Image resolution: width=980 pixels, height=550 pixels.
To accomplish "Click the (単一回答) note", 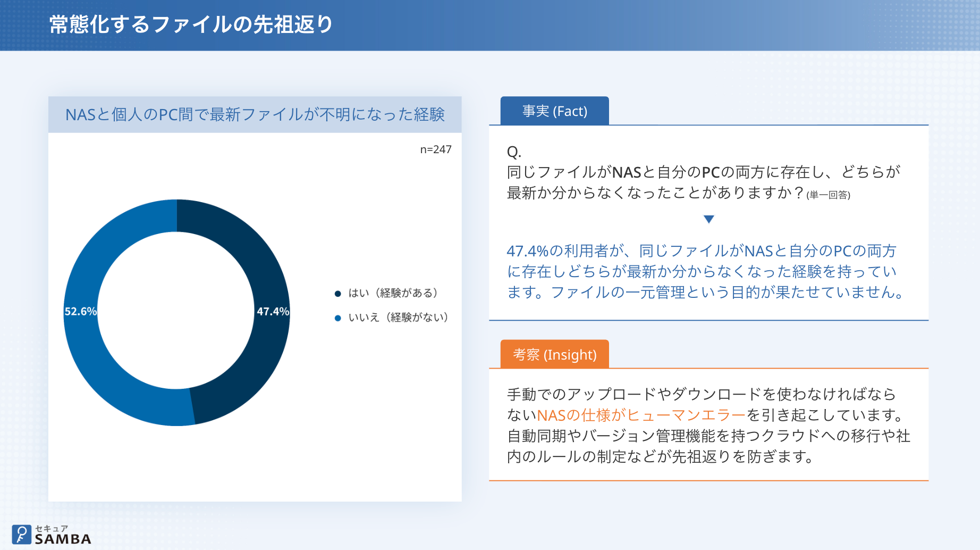I will click(x=829, y=195).
